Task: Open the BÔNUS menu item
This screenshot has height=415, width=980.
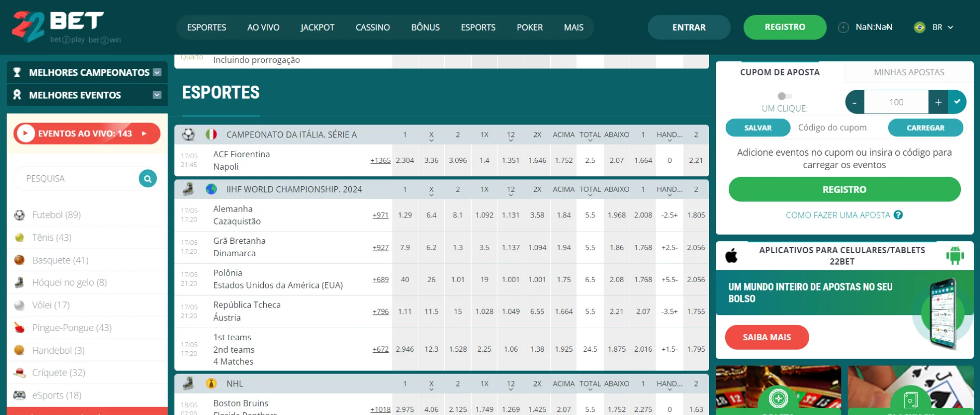Action: point(426,27)
